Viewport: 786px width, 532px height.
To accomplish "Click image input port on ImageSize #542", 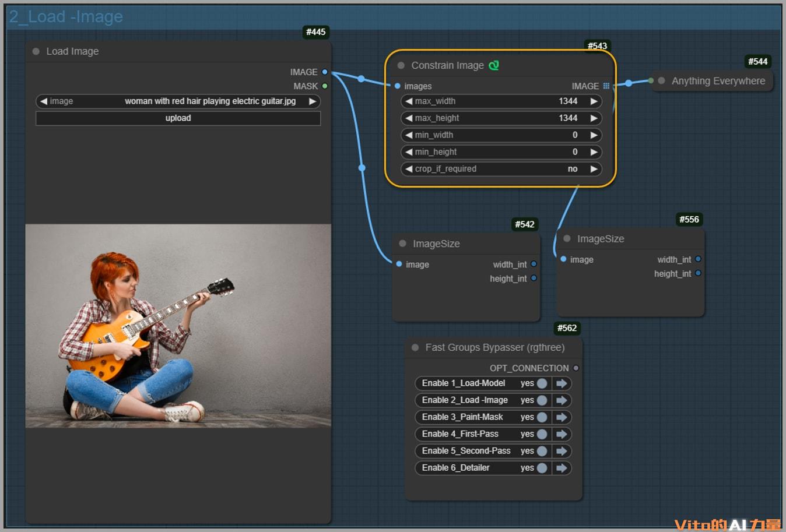I will tap(399, 265).
